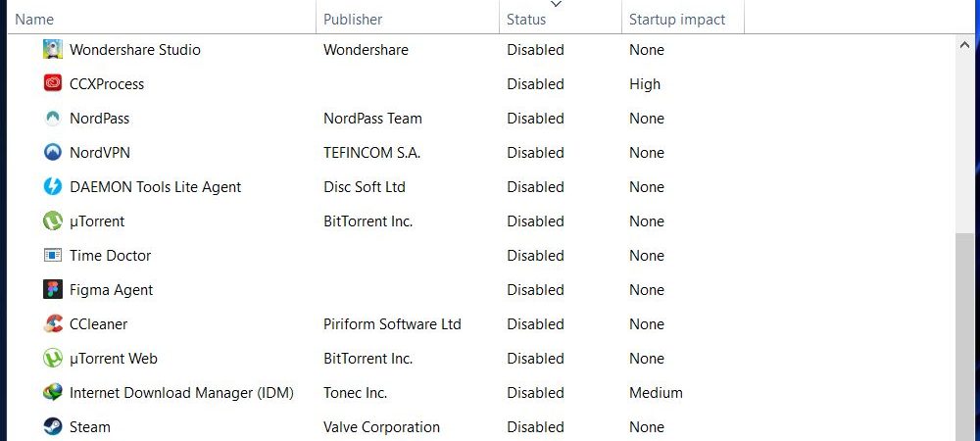
Task: Click the Figma Agent icon
Action: tap(53, 290)
